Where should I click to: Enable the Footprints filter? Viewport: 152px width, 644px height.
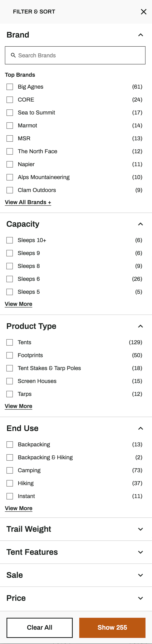click(x=10, y=355)
